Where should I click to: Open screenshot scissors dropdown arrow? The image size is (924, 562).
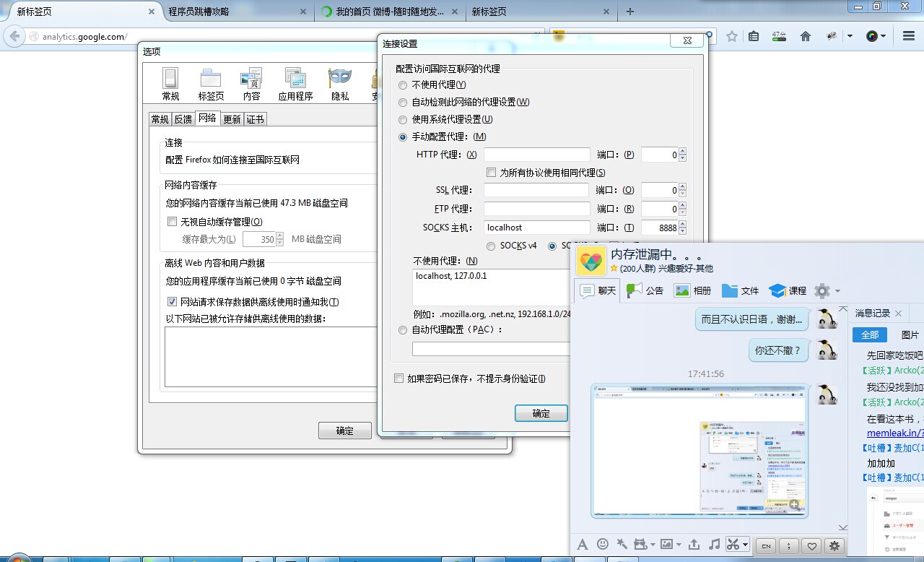tap(745, 545)
